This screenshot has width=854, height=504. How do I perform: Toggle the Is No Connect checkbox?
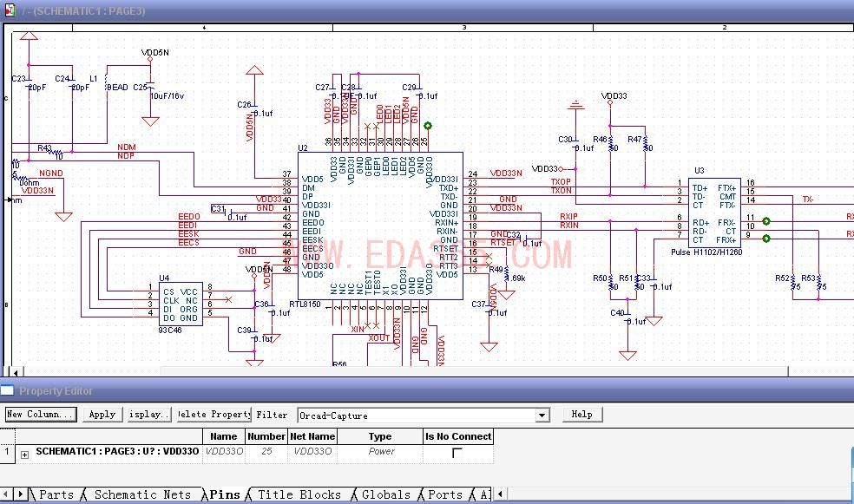coord(457,452)
